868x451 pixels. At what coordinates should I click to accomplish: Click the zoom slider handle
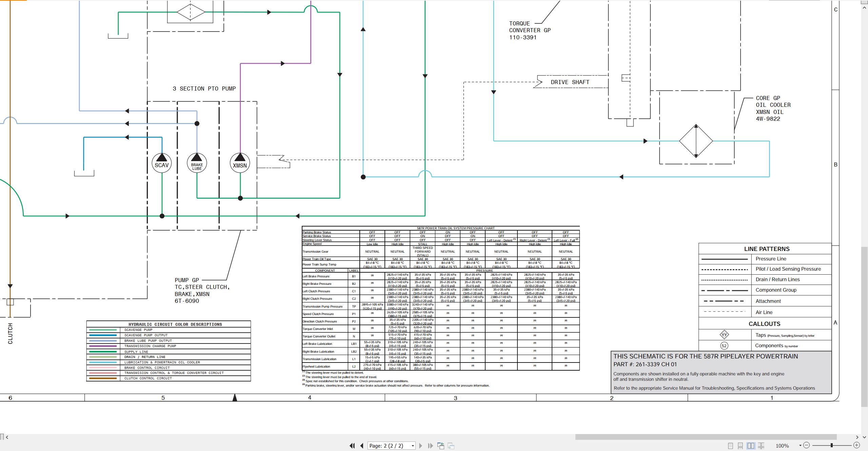click(832, 445)
